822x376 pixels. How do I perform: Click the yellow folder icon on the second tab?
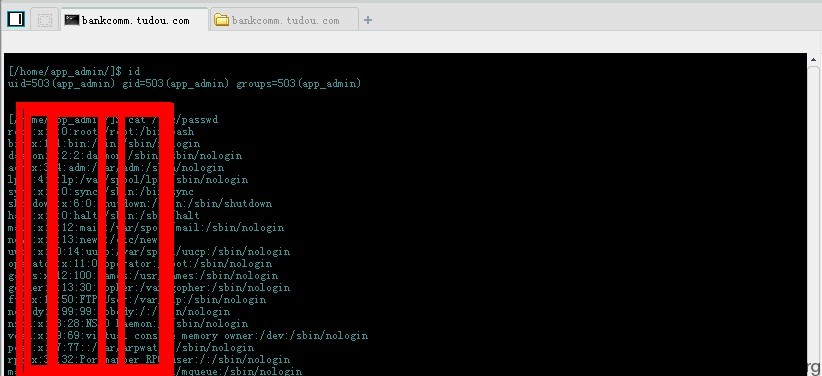tap(222, 20)
